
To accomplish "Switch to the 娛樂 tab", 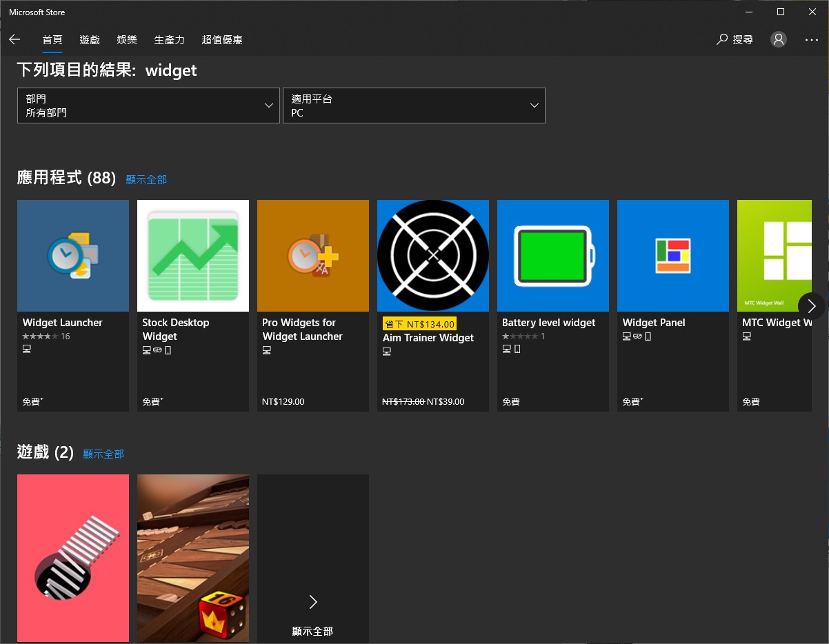I will 127,39.
